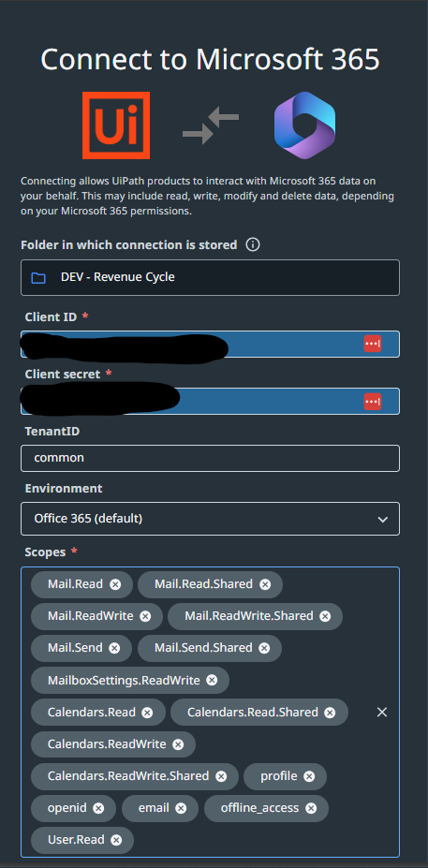Remove the MailboxSettings.ReadWrite scope
Screen dimensions: 428x868
pos(212,681)
